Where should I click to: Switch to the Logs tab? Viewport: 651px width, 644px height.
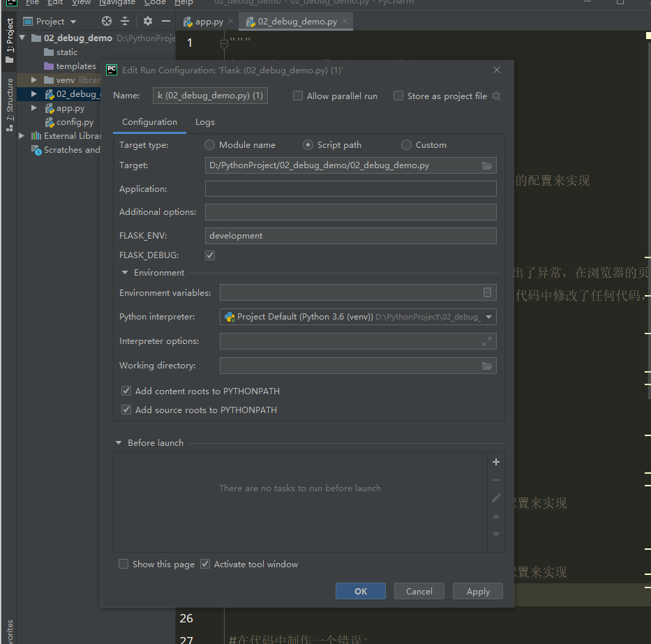pyautogui.click(x=205, y=122)
